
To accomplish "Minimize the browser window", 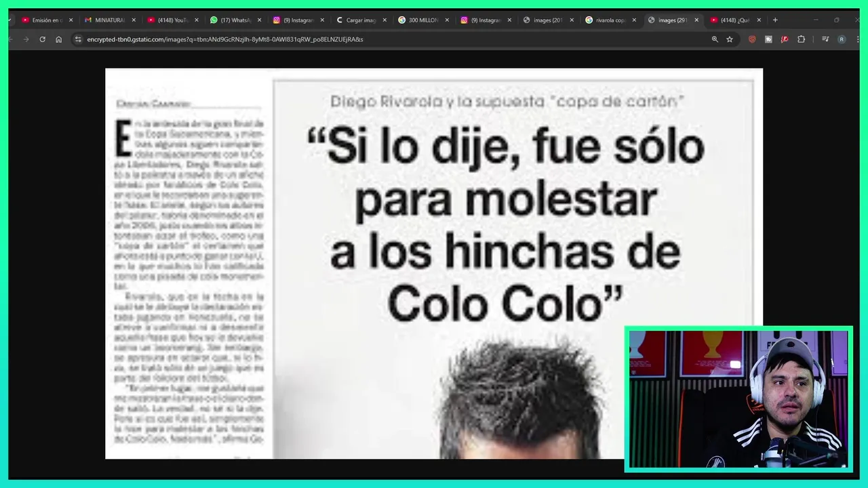I will point(816,20).
